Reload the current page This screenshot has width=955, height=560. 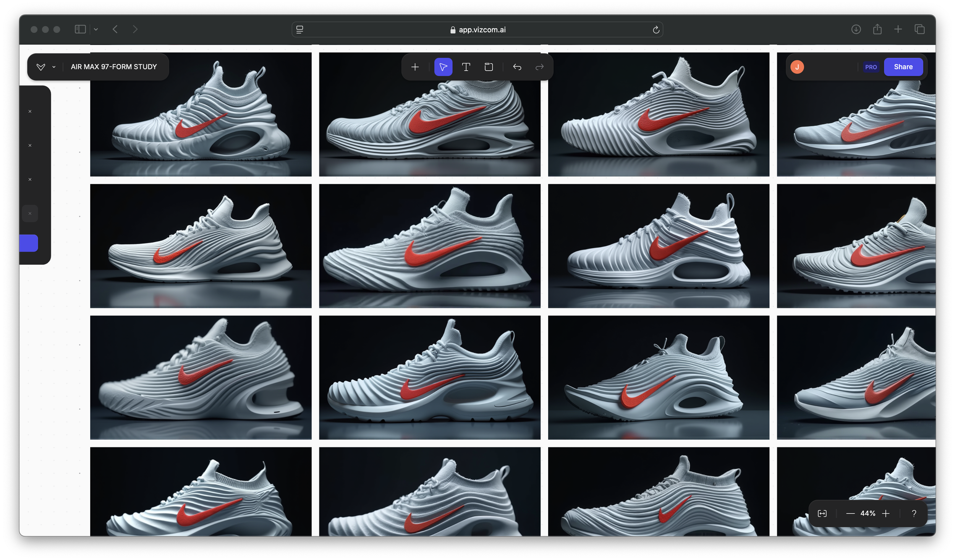tap(656, 29)
